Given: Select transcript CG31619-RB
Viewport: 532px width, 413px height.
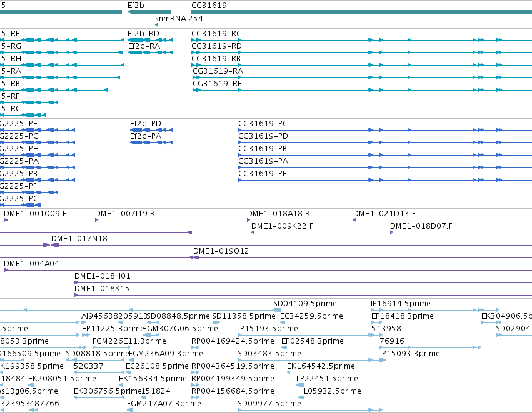Looking at the screenshot, I should [x=216, y=59].
